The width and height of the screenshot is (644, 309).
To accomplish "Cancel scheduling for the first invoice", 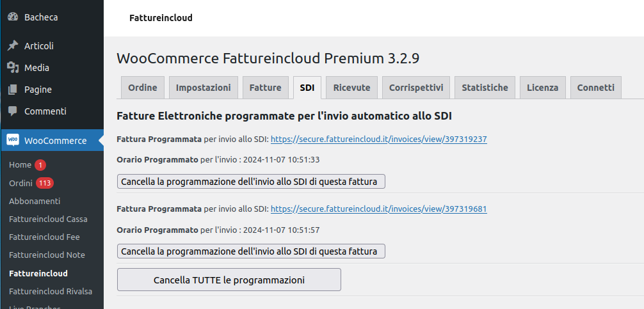I will pyautogui.click(x=251, y=182).
